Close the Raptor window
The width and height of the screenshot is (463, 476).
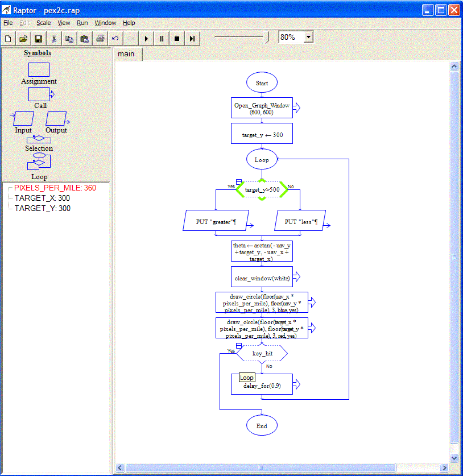tap(454, 10)
